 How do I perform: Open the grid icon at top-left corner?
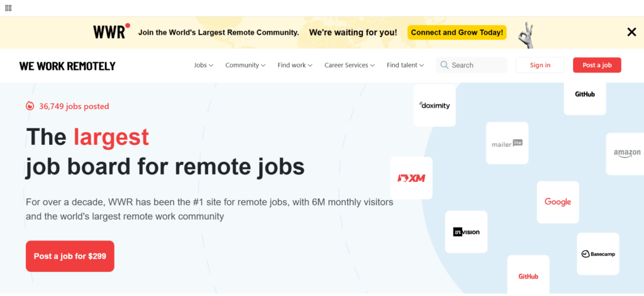tap(8, 8)
